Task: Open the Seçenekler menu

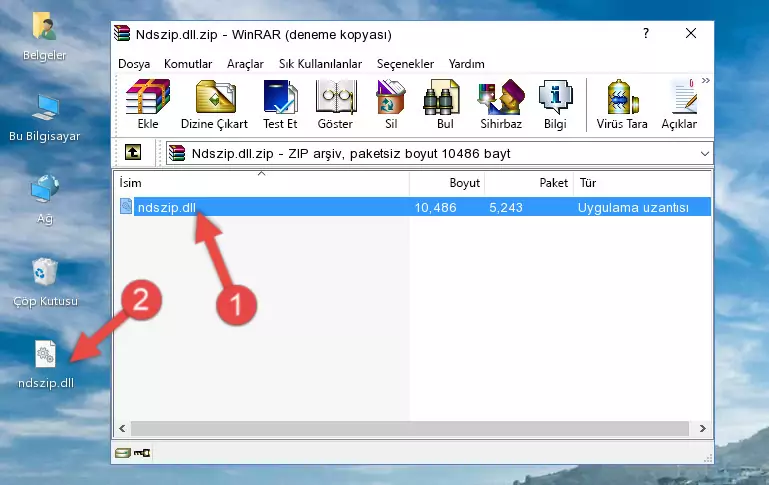Action: (405, 64)
